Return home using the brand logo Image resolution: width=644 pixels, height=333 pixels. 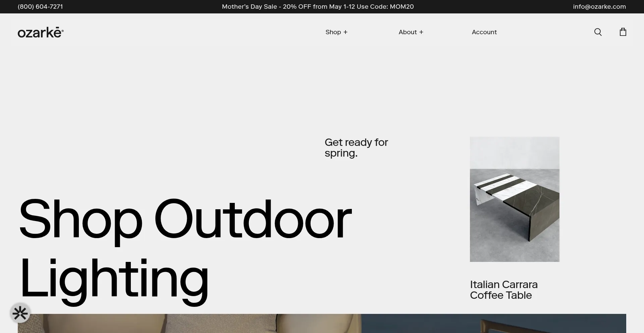(40, 32)
